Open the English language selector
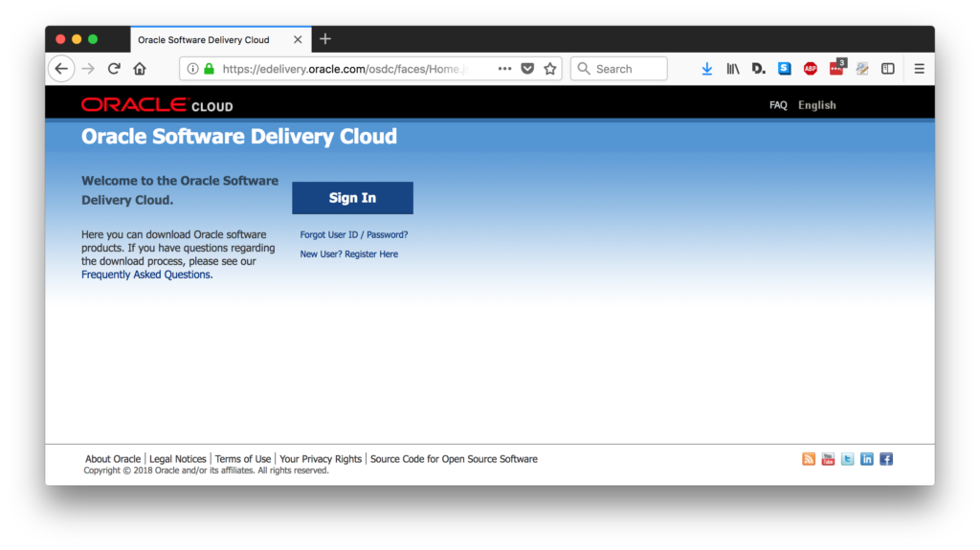This screenshot has width=980, height=550. click(817, 105)
